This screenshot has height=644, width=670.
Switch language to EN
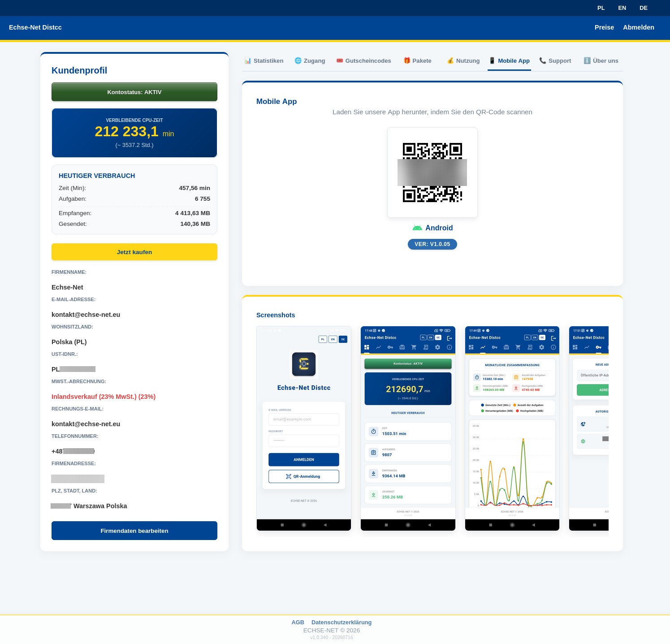622,8
